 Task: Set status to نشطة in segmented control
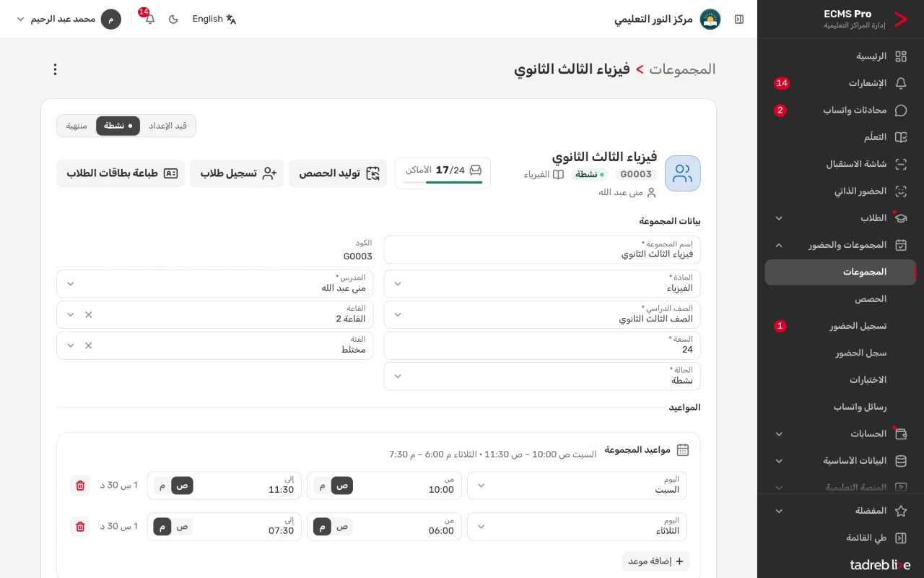pyautogui.click(x=118, y=126)
